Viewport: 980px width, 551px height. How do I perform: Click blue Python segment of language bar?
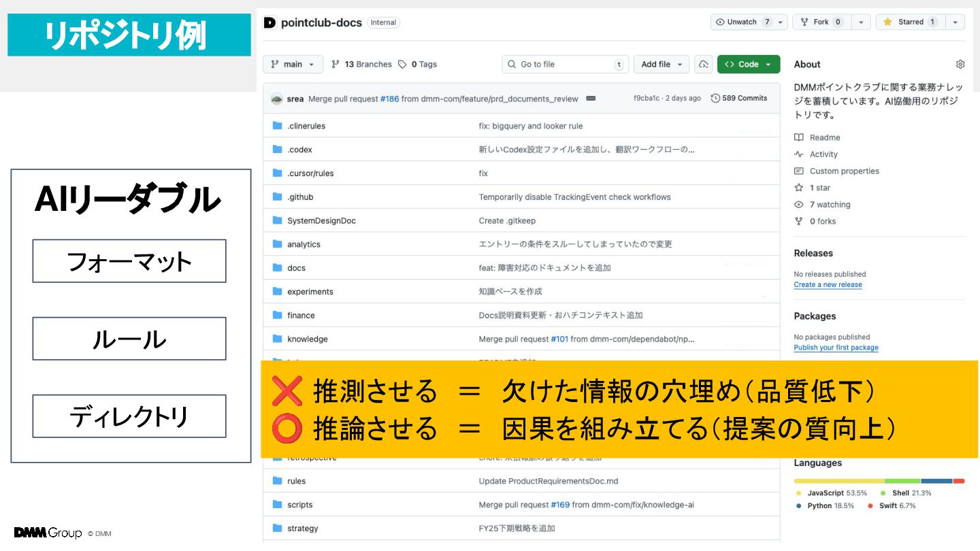[x=936, y=481]
